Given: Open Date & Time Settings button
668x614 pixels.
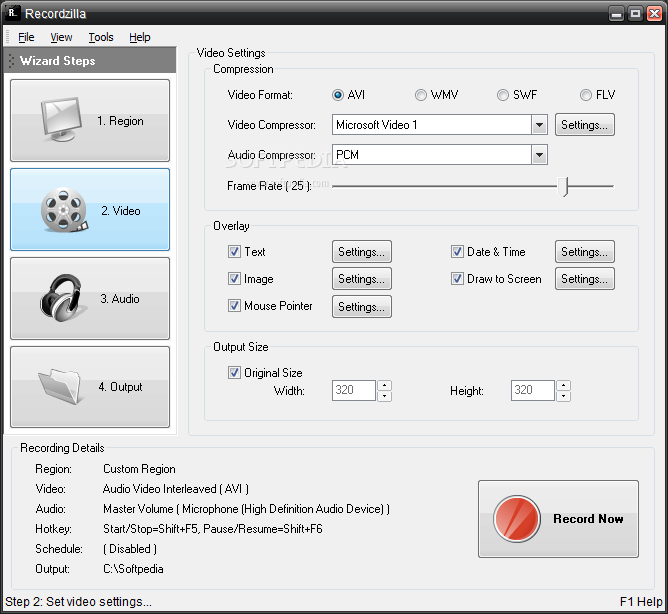Looking at the screenshot, I should (584, 251).
